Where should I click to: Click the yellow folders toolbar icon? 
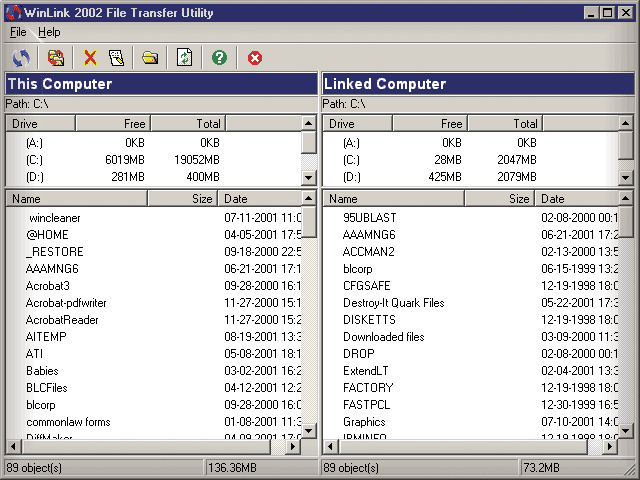[x=150, y=58]
